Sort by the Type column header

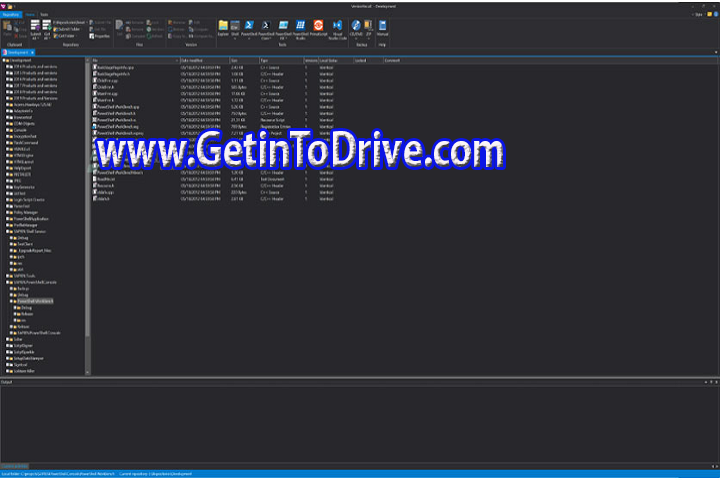click(281, 61)
